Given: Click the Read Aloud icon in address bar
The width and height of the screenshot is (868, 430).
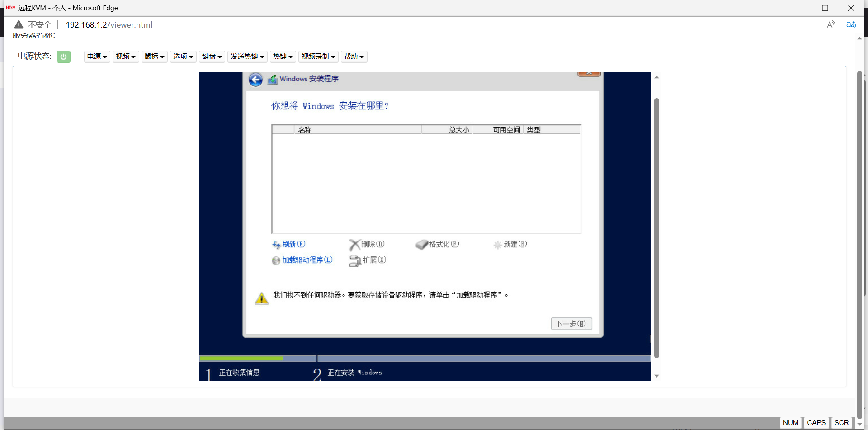Looking at the screenshot, I should click(831, 25).
